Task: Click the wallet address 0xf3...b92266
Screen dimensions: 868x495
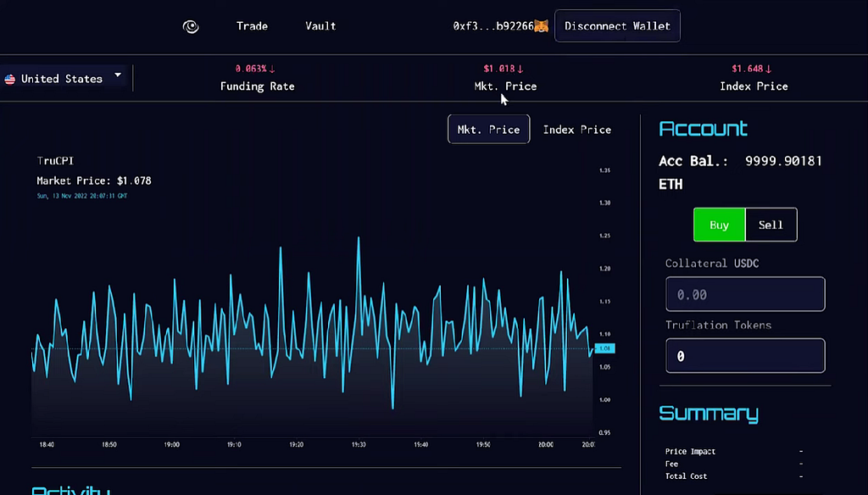Action: coord(493,26)
